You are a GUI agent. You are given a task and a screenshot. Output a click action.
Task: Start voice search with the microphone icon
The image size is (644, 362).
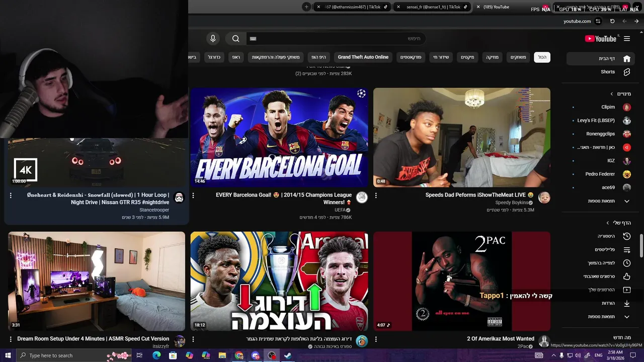coord(213,39)
